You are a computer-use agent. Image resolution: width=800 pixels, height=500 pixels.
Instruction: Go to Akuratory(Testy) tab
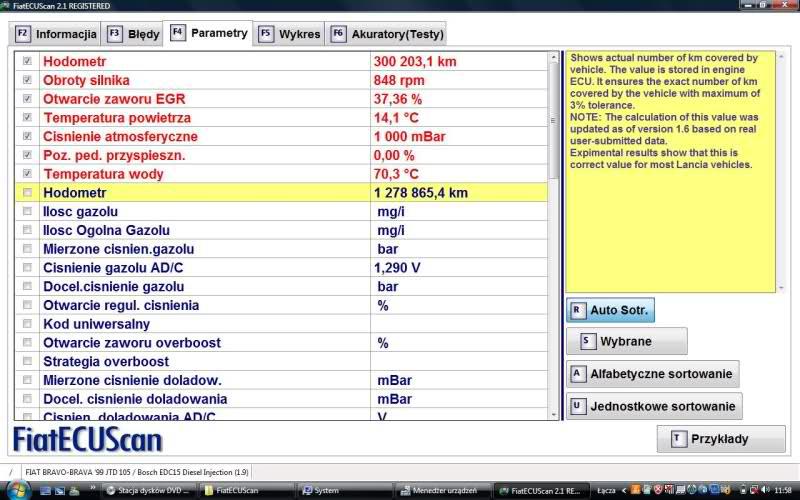[x=386, y=34]
